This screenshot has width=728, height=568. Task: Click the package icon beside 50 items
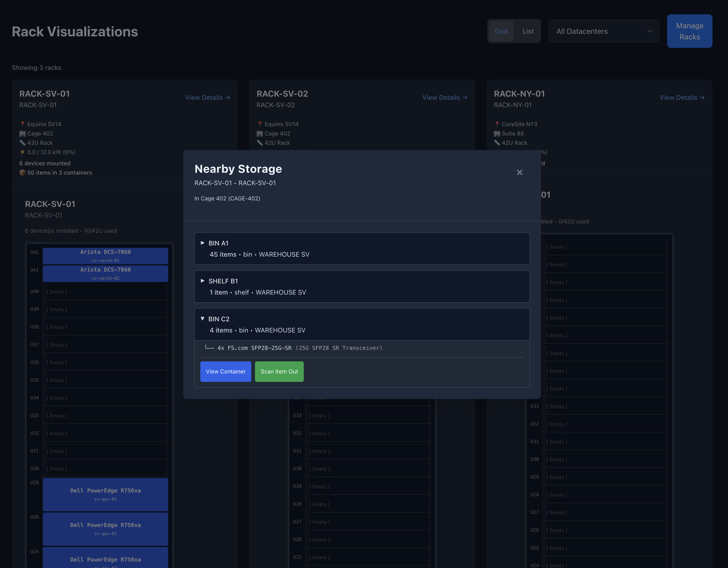[22, 173]
